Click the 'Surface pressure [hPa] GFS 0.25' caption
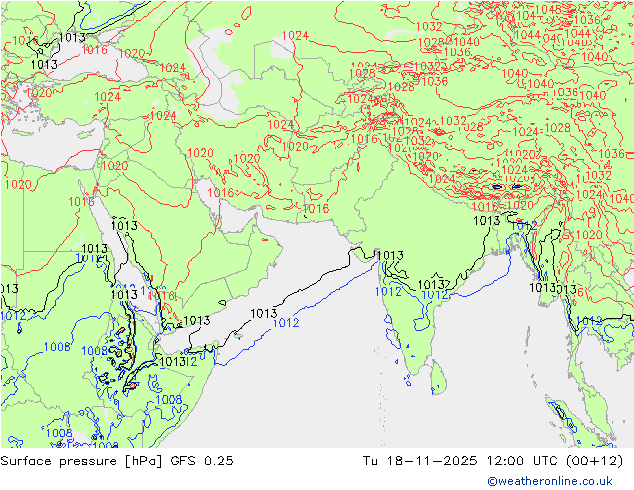634x490 pixels. 117,461
